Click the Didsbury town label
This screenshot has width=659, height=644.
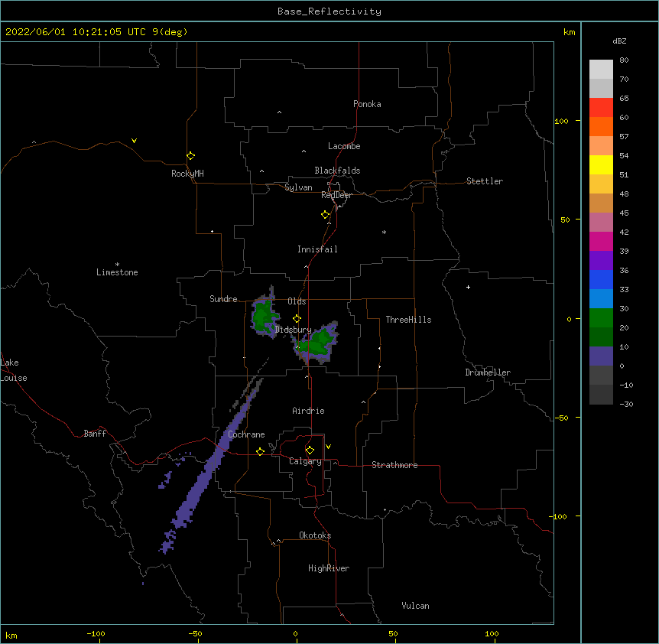coord(294,330)
